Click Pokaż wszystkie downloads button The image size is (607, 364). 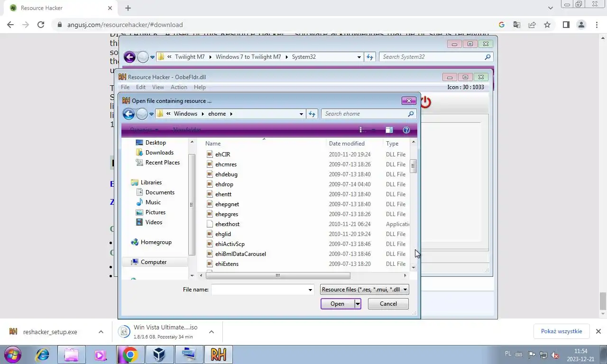[x=561, y=331]
